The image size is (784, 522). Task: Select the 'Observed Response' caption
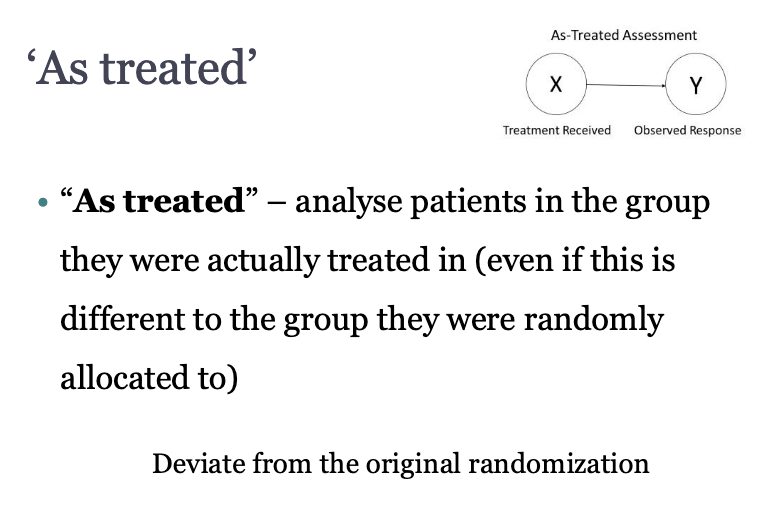[x=688, y=130]
